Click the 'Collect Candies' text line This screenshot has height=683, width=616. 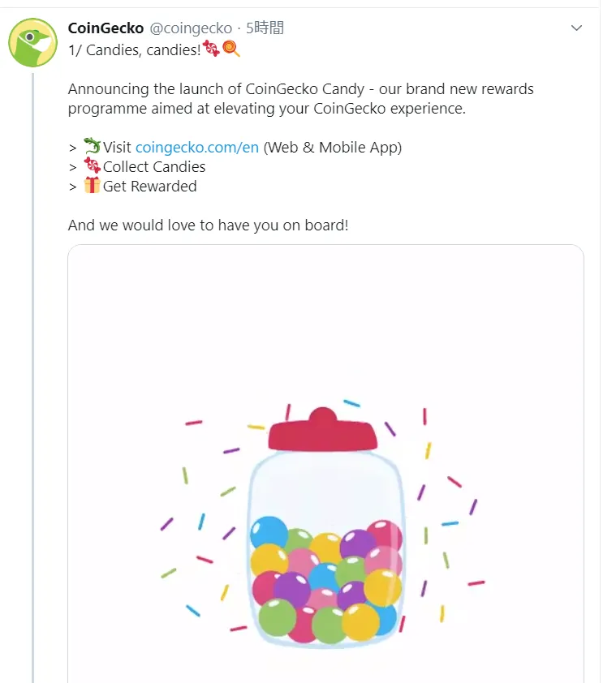click(154, 167)
